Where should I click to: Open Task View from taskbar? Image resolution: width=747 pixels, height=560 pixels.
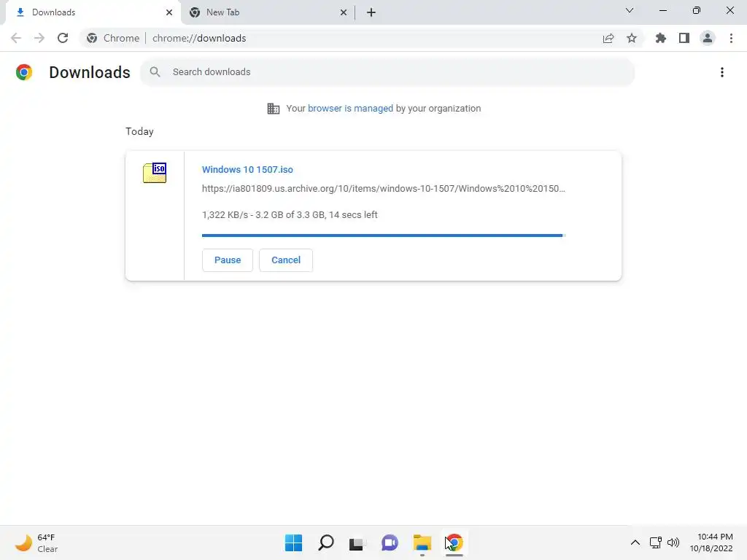click(x=357, y=542)
